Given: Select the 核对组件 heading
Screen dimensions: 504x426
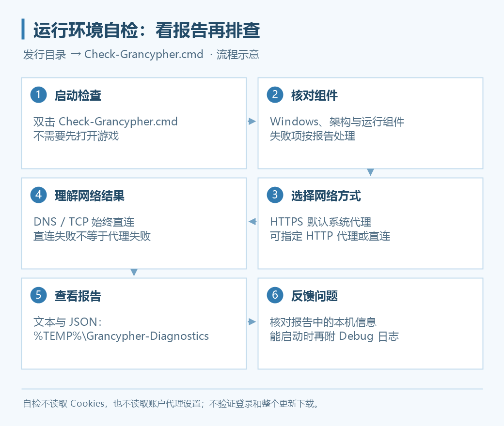Looking at the screenshot, I should click(315, 95).
